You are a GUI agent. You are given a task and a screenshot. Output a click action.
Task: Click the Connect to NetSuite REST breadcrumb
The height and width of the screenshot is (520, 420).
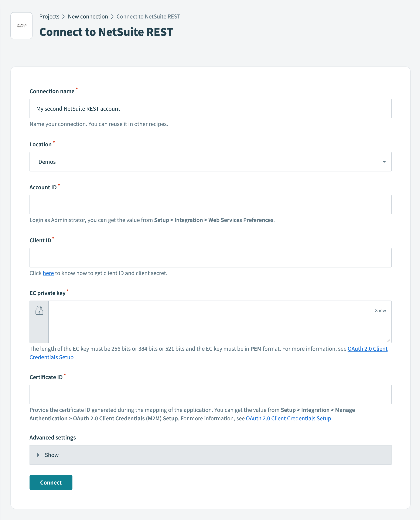point(148,16)
